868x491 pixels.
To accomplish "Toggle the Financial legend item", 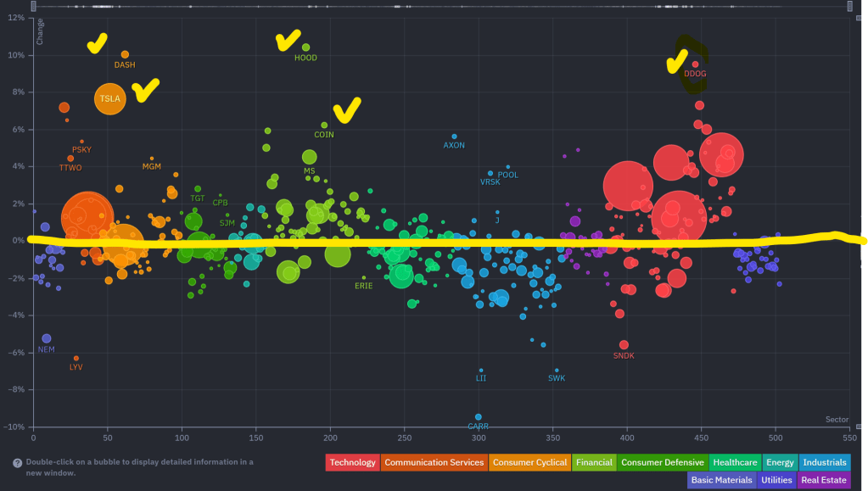I will (594, 462).
